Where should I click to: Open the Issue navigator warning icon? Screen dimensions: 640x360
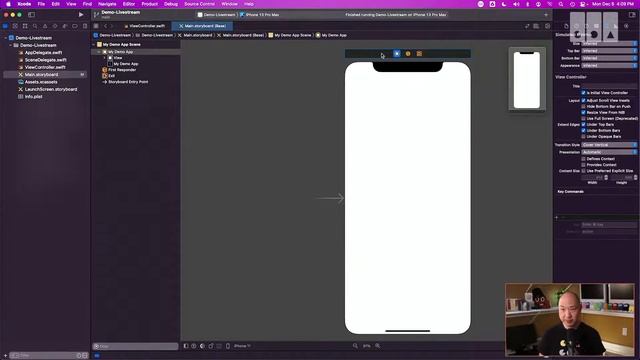[x=45, y=26]
